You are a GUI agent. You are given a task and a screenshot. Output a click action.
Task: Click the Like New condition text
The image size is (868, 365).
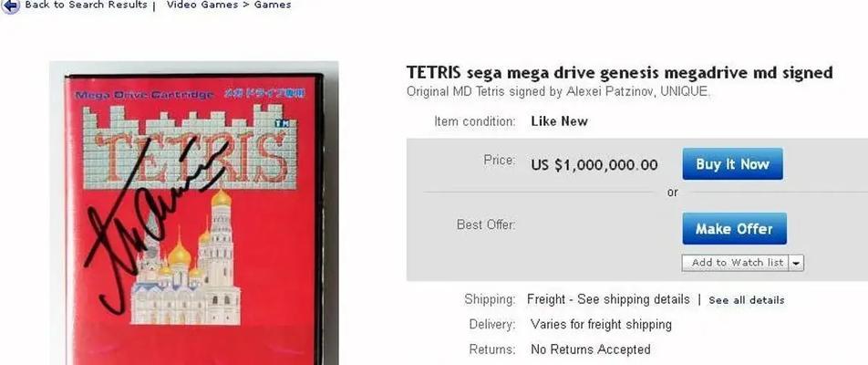tap(559, 121)
